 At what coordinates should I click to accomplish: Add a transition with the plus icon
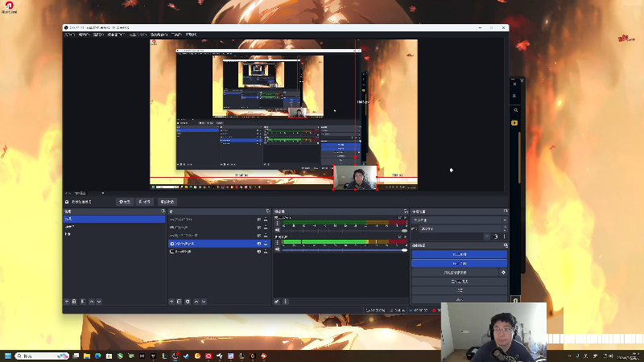point(487,237)
